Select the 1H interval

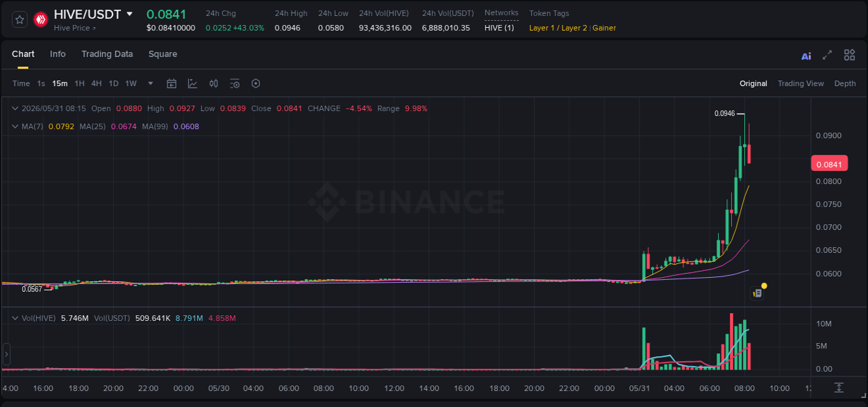coord(79,83)
